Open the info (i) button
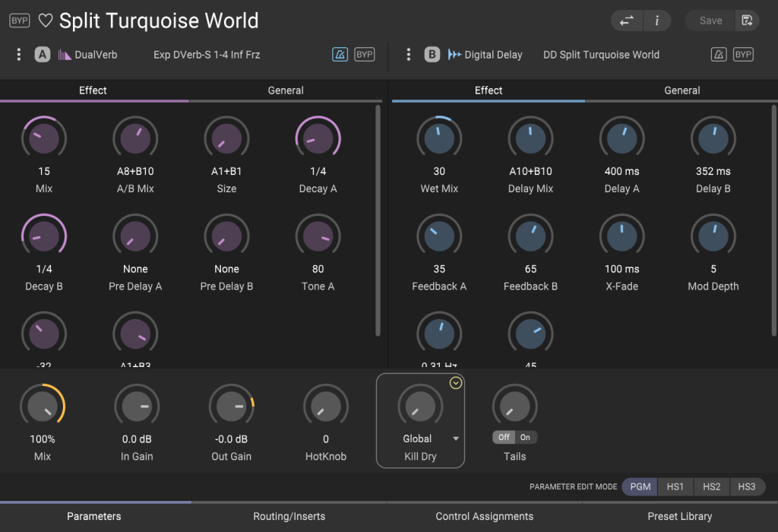 pyautogui.click(x=657, y=21)
